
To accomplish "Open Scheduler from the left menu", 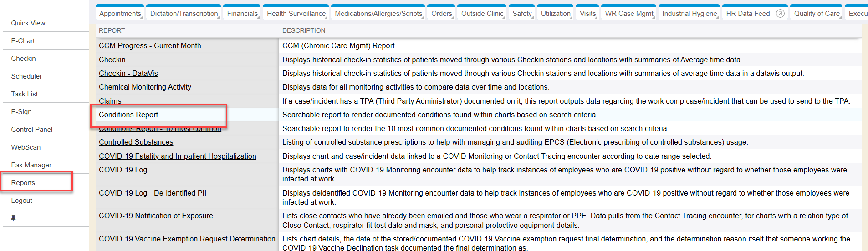I will coord(26,76).
